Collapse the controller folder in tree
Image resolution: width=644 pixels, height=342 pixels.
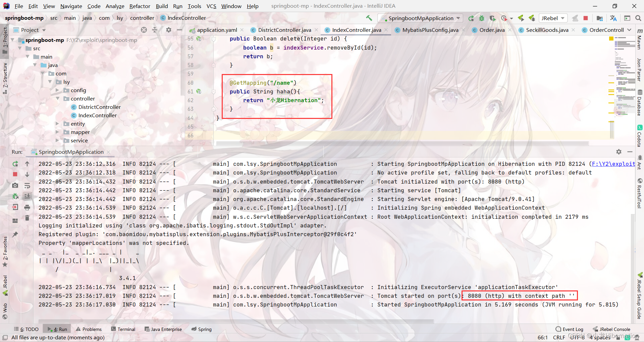[x=58, y=98]
